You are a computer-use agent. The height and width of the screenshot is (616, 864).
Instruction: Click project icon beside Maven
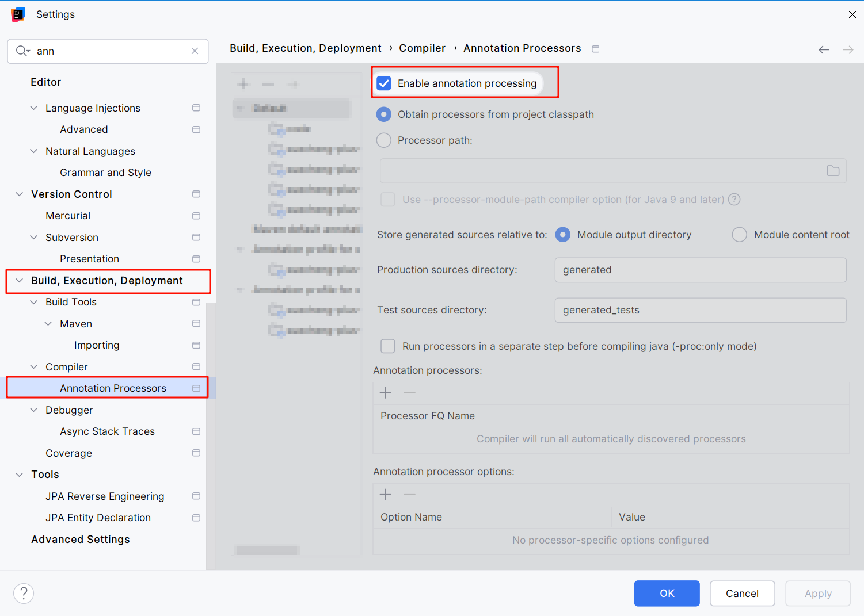[x=196, y=324]
